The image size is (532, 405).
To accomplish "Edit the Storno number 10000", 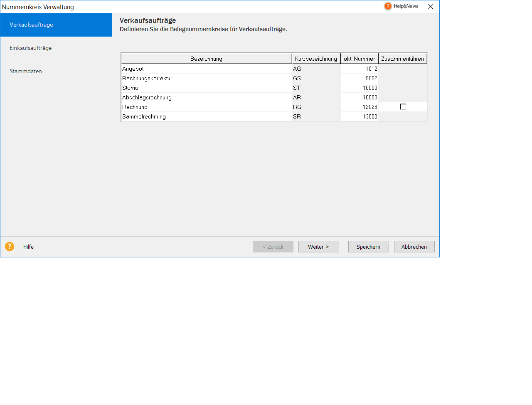I will click(360, 88).
